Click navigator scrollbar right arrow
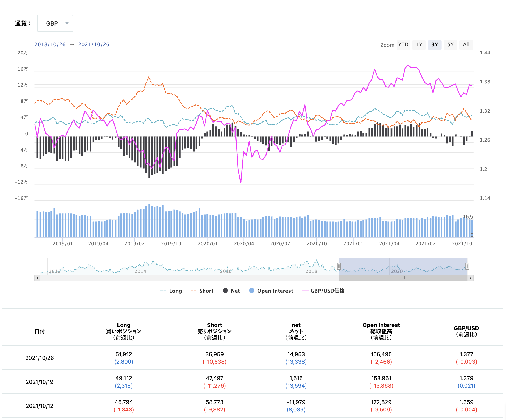 [x=470, y=278]
